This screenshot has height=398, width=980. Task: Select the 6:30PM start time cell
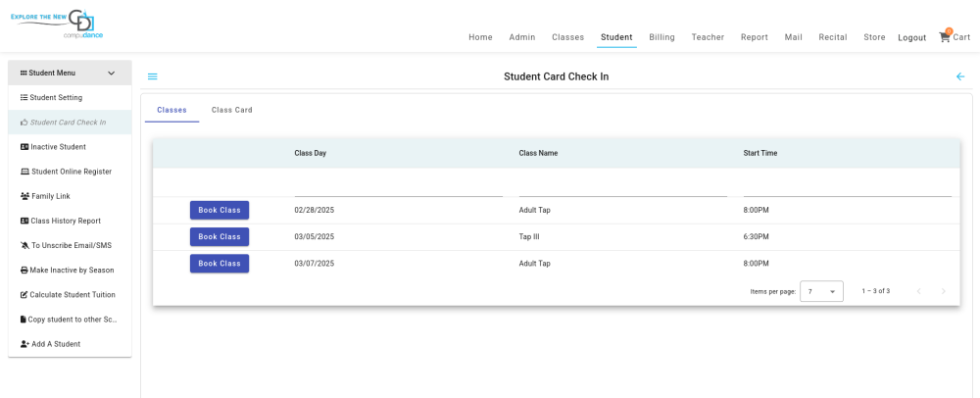(756, 237)
